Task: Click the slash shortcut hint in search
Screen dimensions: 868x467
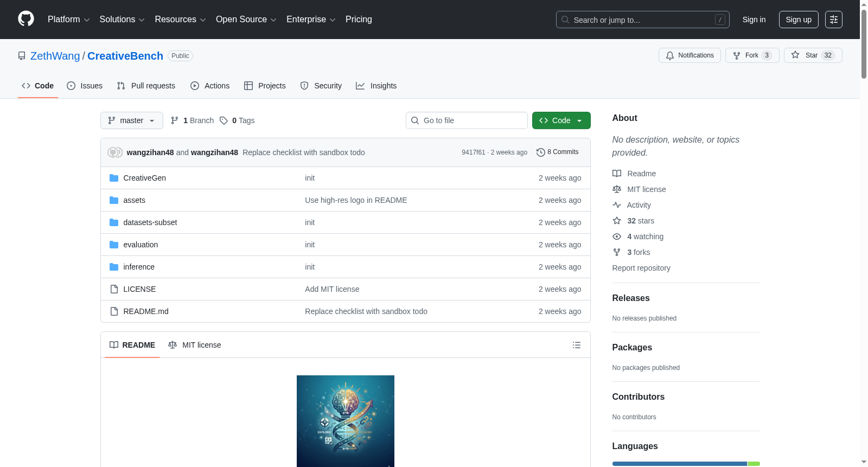Action: [720, 20]
